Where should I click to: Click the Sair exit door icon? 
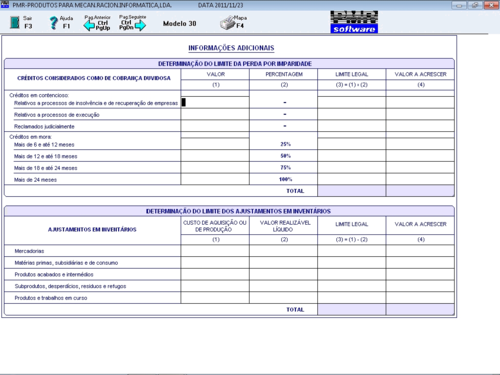click(14, 22)
